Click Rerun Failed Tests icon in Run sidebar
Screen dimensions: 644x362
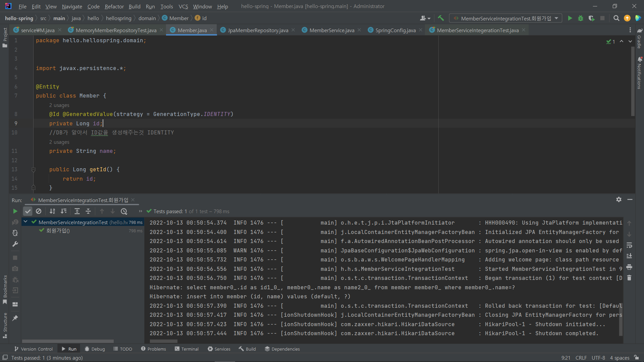pos(15,222)
